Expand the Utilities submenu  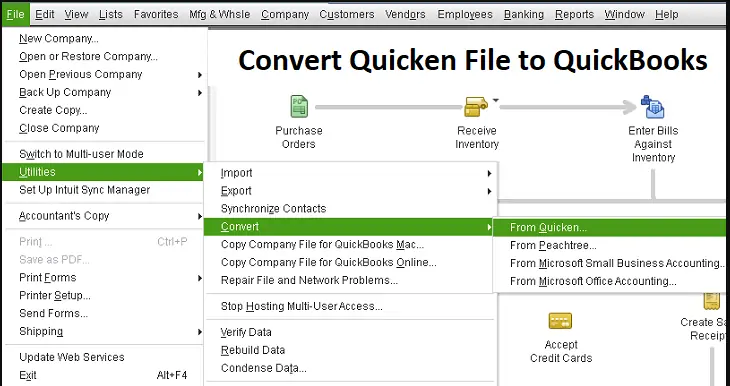103,172
